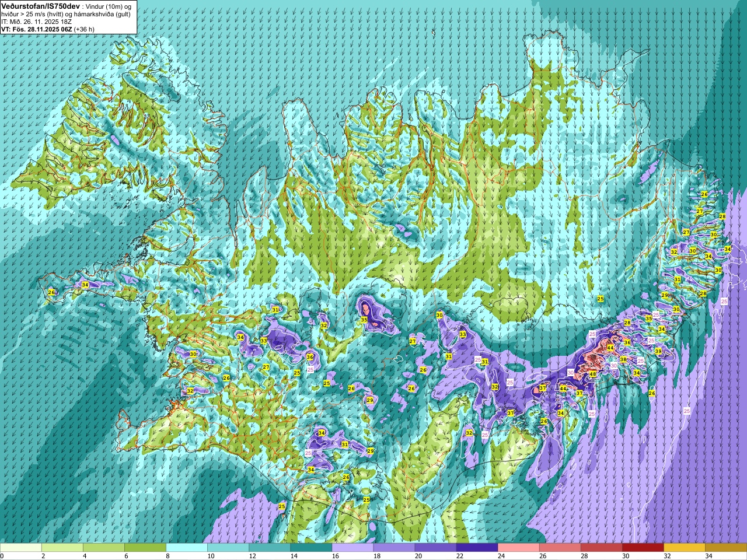Select the 18–20 m/s medium purple legend swatch
Viewport: 747px width, 560px height.
coord(394,548)
